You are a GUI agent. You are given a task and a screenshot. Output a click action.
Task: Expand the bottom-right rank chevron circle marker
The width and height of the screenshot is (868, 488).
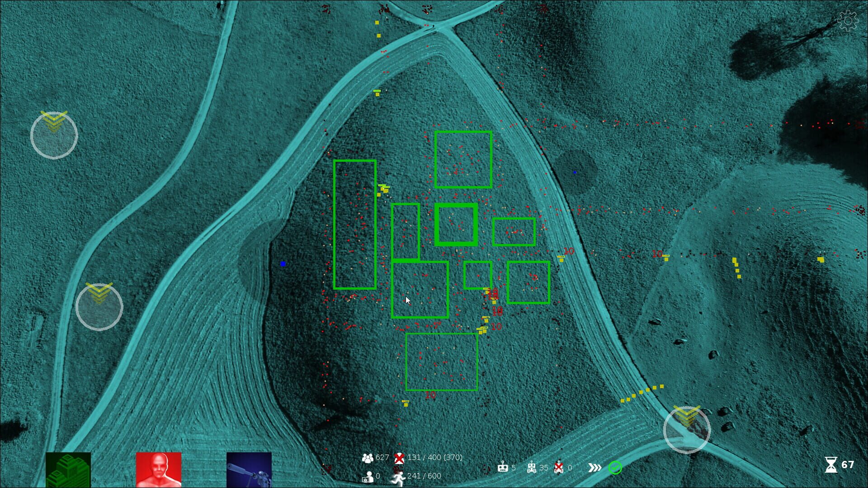click(687, 430)
